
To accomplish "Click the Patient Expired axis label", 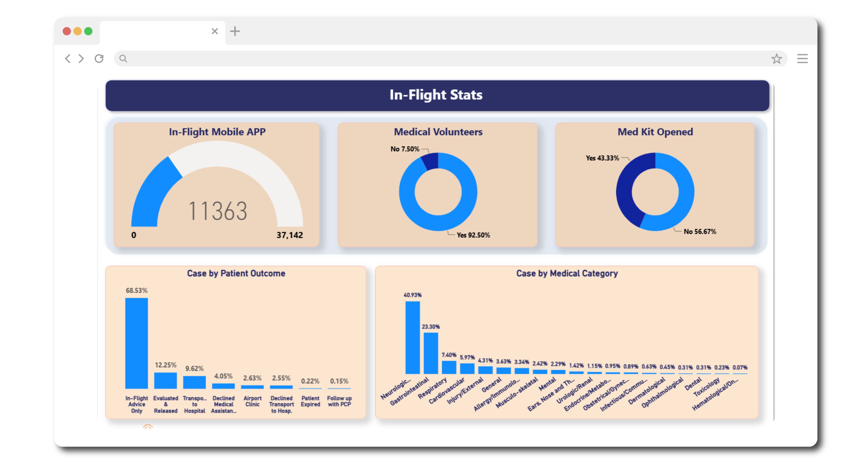I will tap(310, 401).
